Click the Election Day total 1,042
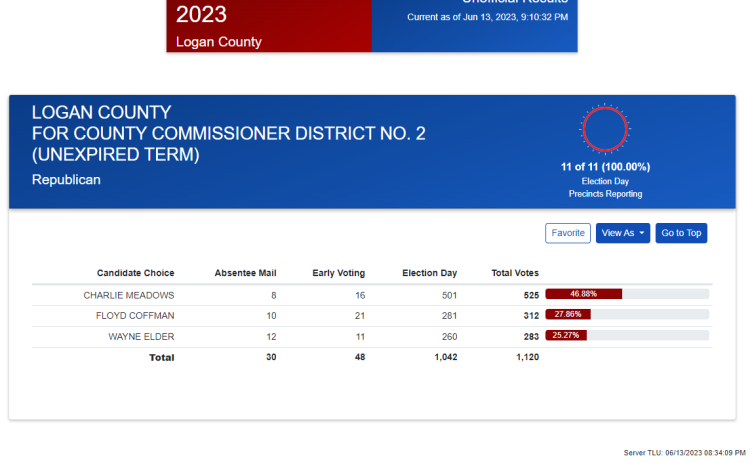 (x=445, y=357)
